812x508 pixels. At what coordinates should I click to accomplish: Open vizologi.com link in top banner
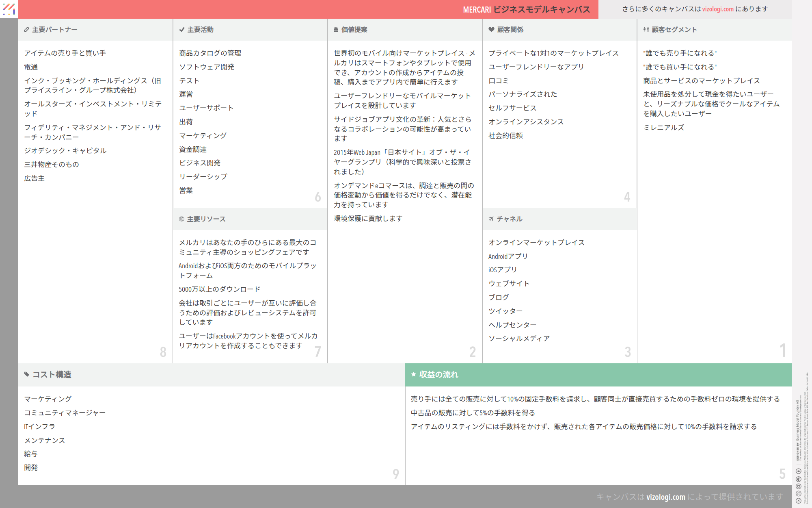718,9
